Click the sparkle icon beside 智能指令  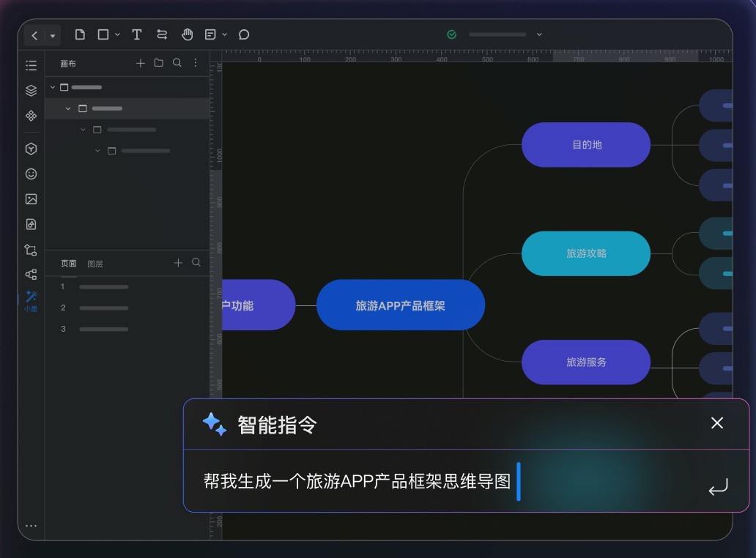(215, 425)
